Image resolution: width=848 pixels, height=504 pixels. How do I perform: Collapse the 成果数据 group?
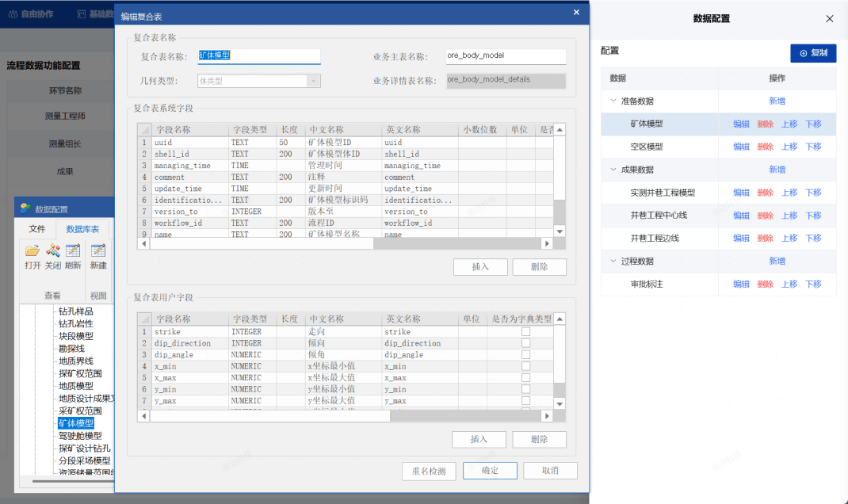[x=613, y=170]
